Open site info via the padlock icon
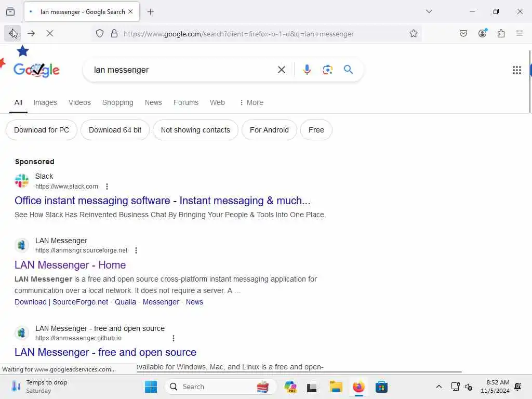Image resolution: width=532 pixels, height=399 pixels. click(114, 33)
